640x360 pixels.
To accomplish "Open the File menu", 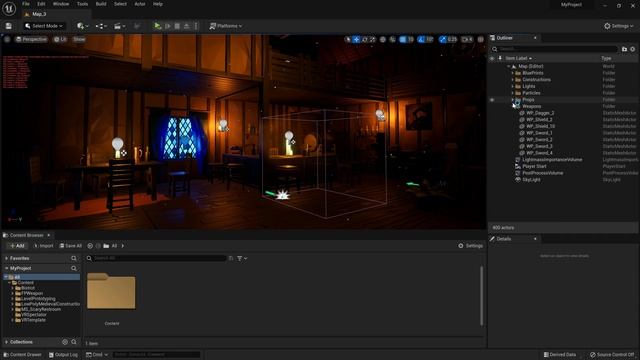I will click(x=26, y=4).
